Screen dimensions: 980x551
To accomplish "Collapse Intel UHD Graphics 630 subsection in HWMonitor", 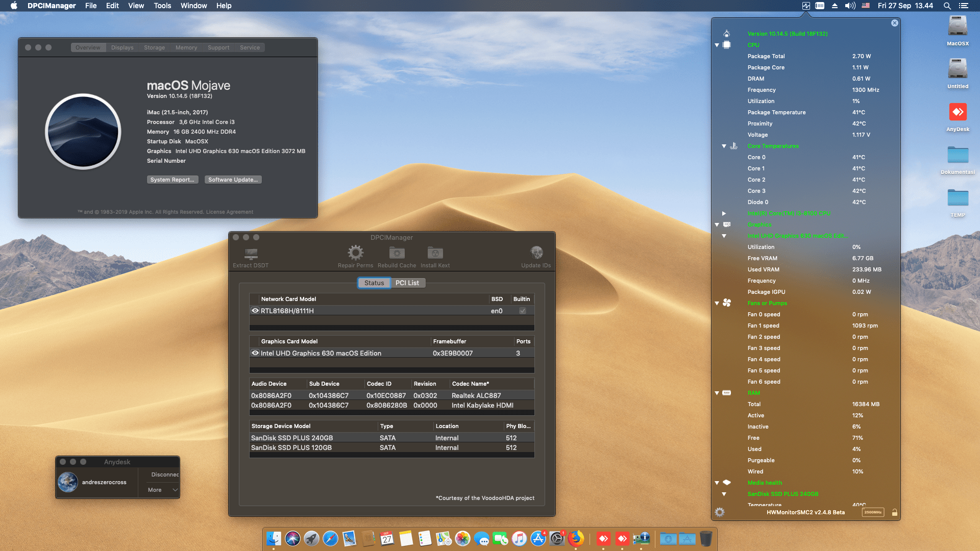I will pos(724,236).
